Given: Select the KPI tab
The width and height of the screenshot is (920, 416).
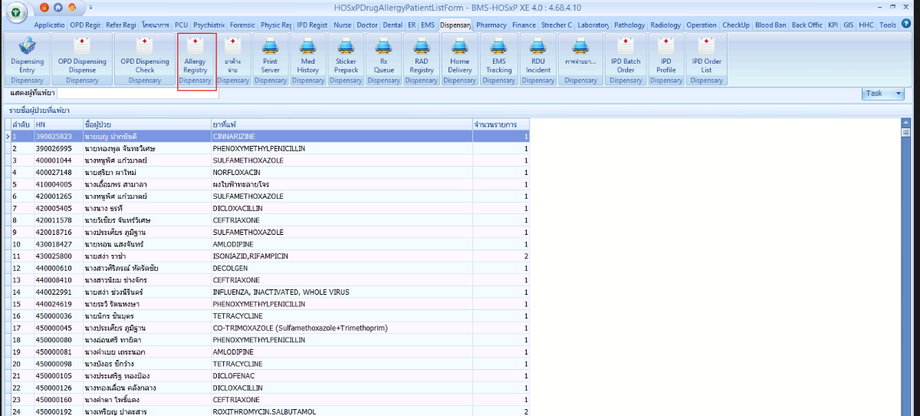Looking at the screenshot, I should (x=833, y=25).
